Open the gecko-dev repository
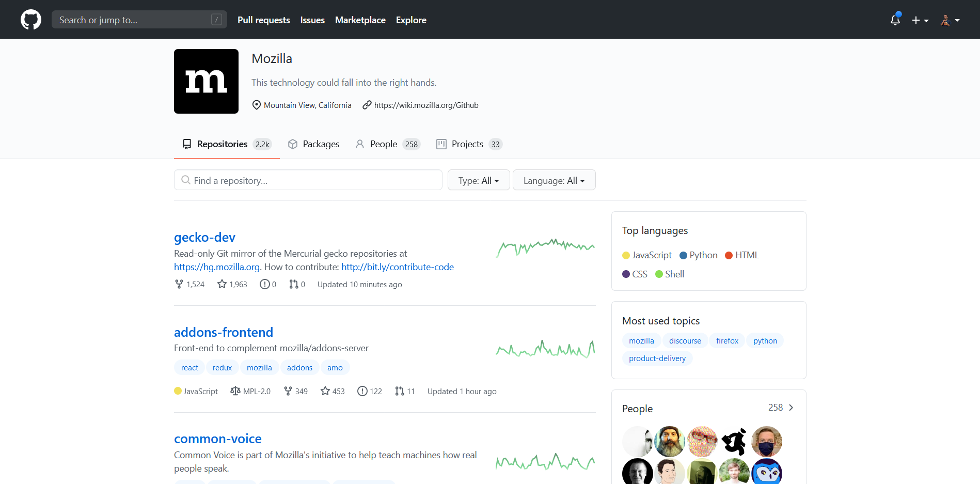 click(x=204, y=237)
